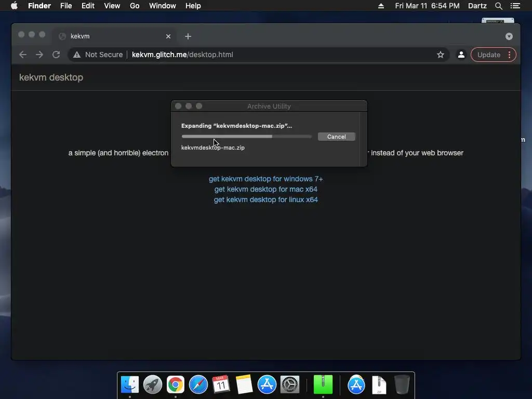
Task: Open the Finder menu
Action: pyautogui.click(x=39, y=6)
